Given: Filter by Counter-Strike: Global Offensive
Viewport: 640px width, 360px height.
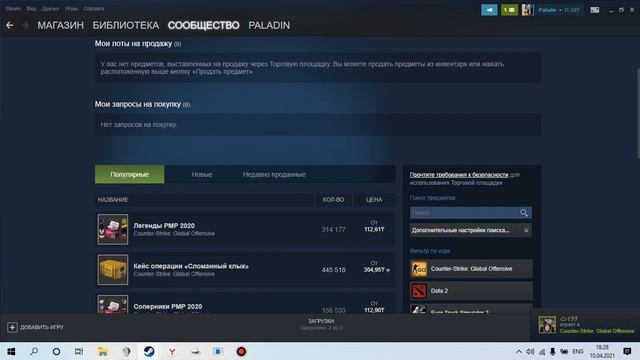Looking at the screenshot, I should point(471,269).
